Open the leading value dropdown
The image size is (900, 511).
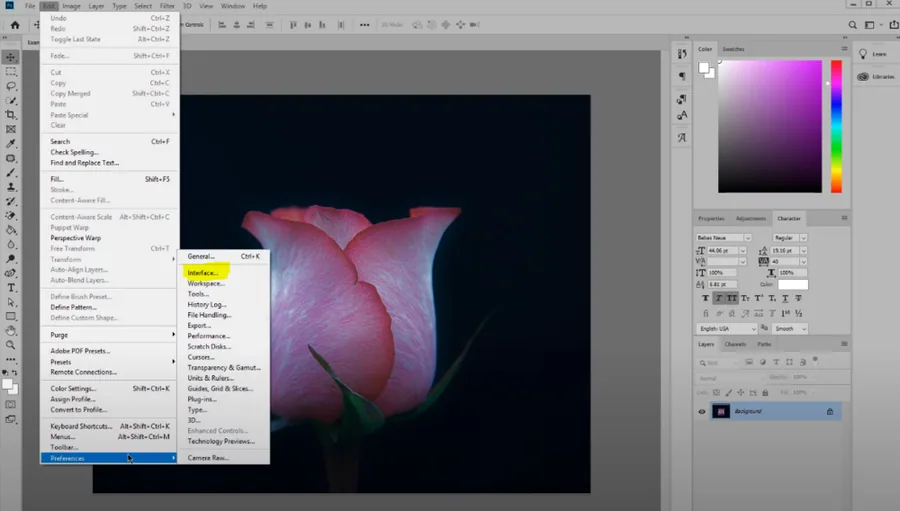(x=803, y=251)
